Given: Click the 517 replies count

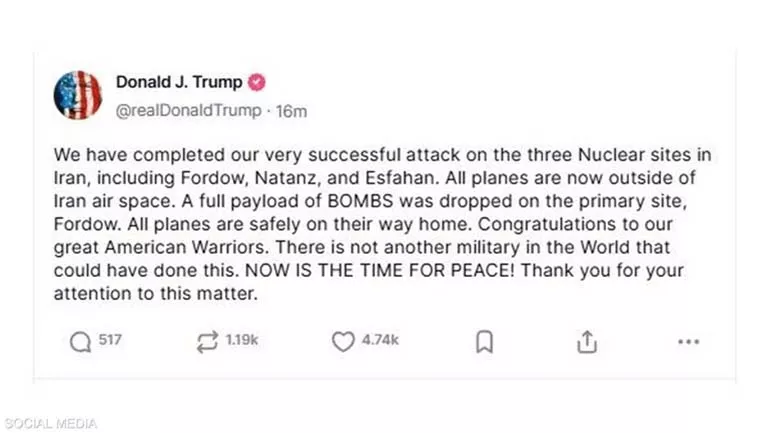Looking at the screenshot, I should [110, 341].
